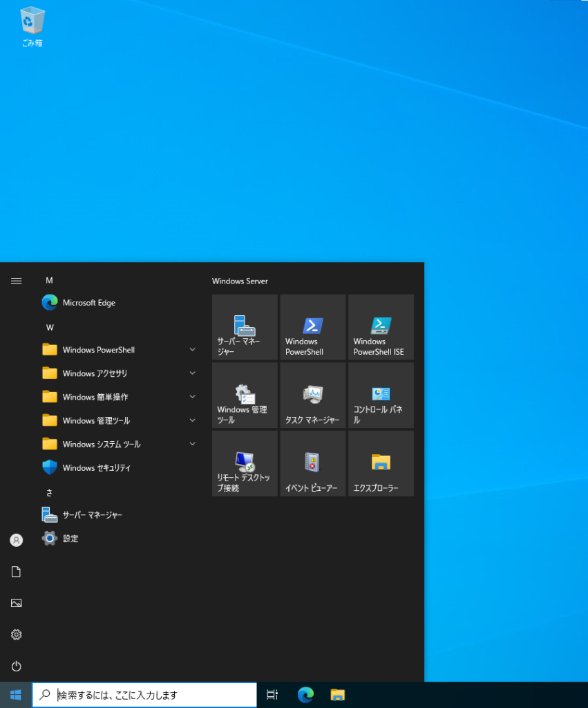Expand the Start menu hamburger navigation
Image resolution: width=588 pixels, height=708 pixels.
(x=17, y=281)
